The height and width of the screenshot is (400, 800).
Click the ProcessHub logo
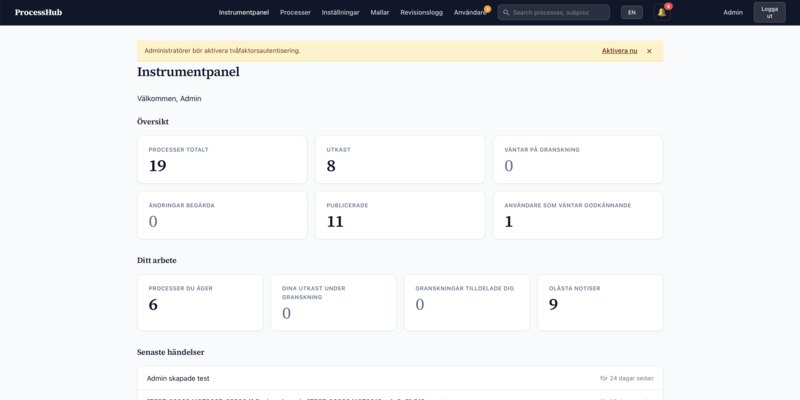[38, 12]
